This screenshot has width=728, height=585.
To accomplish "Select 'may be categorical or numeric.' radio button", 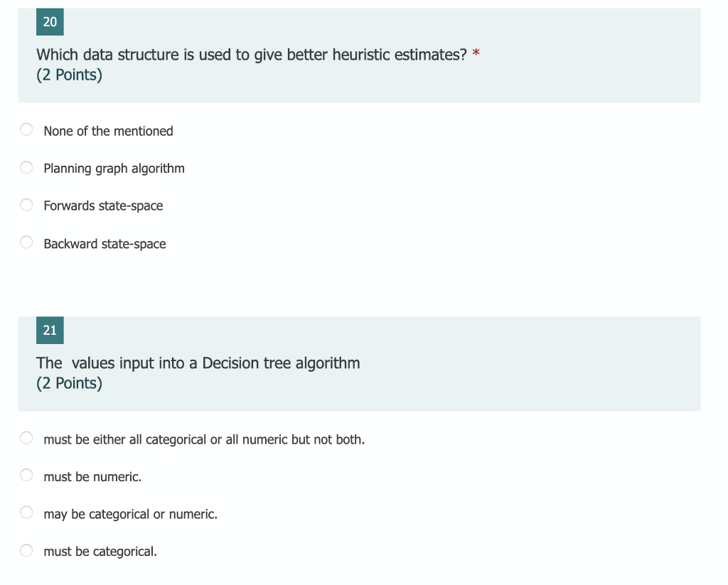I will click(26, 513).
